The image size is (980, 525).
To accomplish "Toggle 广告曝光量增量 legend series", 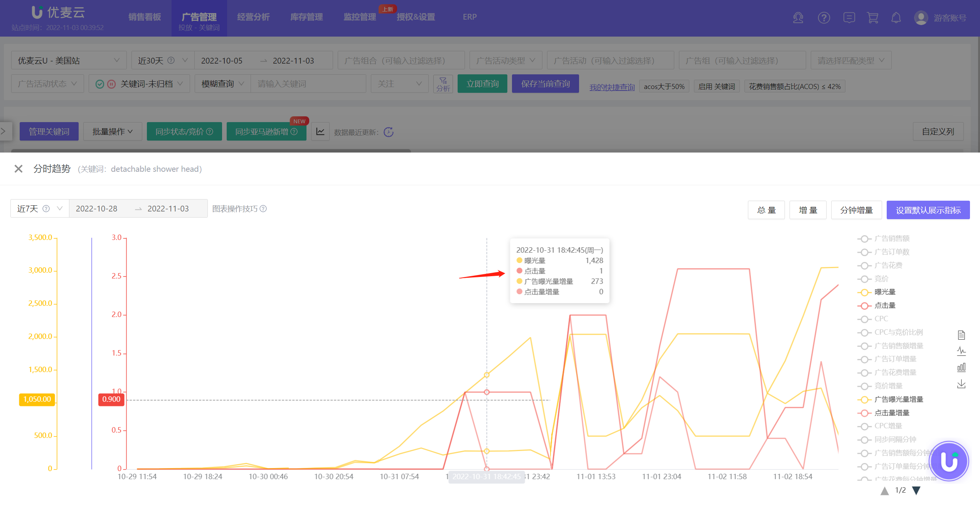I will (x=890, y=399).
